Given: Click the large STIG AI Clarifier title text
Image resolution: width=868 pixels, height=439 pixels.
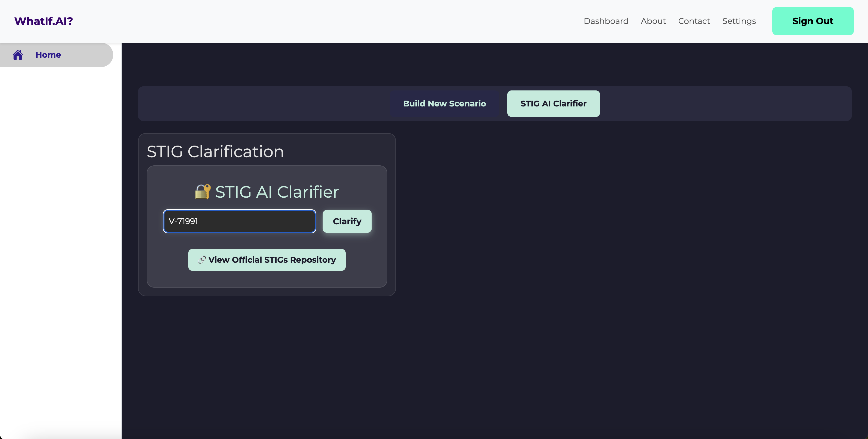Looking at the screenshot, I should point(277,192).
